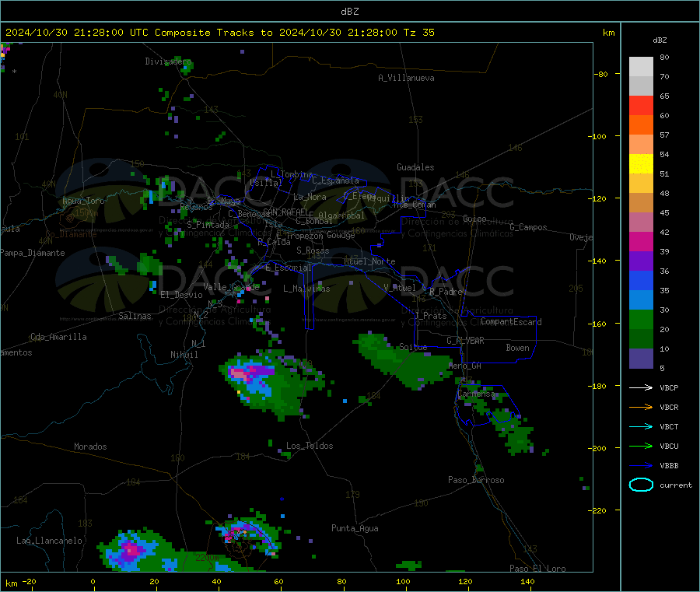The height and width of the screenshot is (592, 700).
Task: Select the magenta 39-42 dBZ swatch
Action: tap(641, 241)
